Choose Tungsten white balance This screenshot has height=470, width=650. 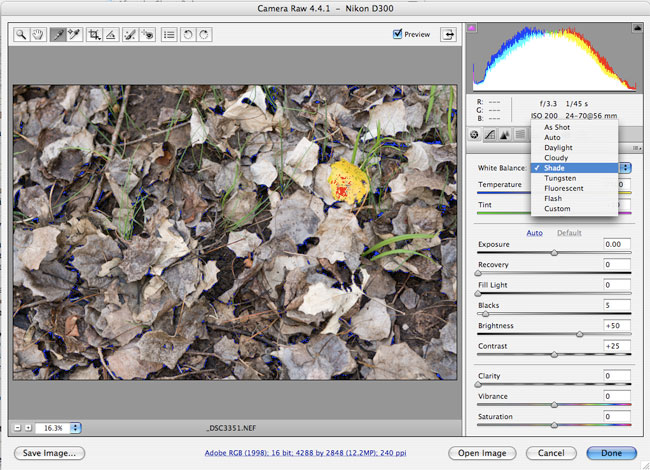pyautogui.click(x=574, y=178)
